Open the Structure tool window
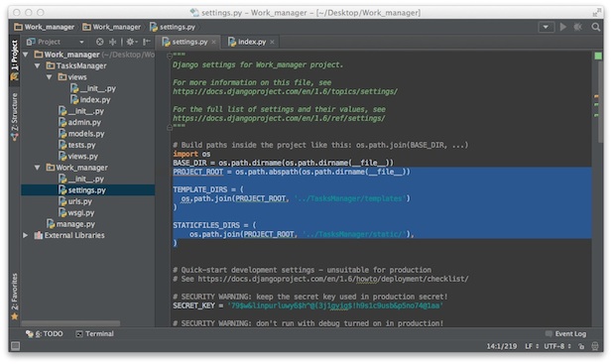The image size is (612, 364). click(15, 116)
